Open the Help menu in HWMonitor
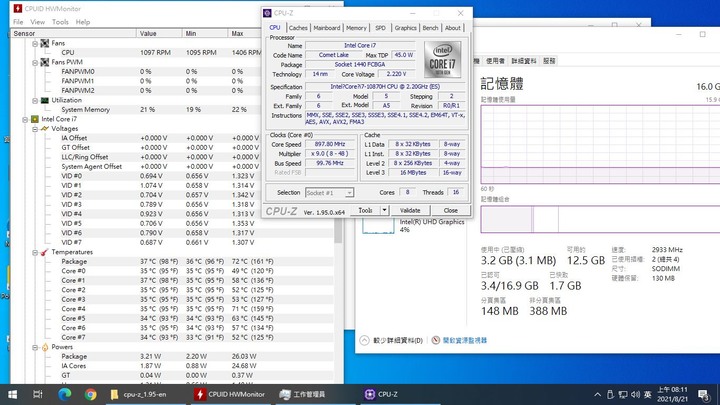 (83, 22)
